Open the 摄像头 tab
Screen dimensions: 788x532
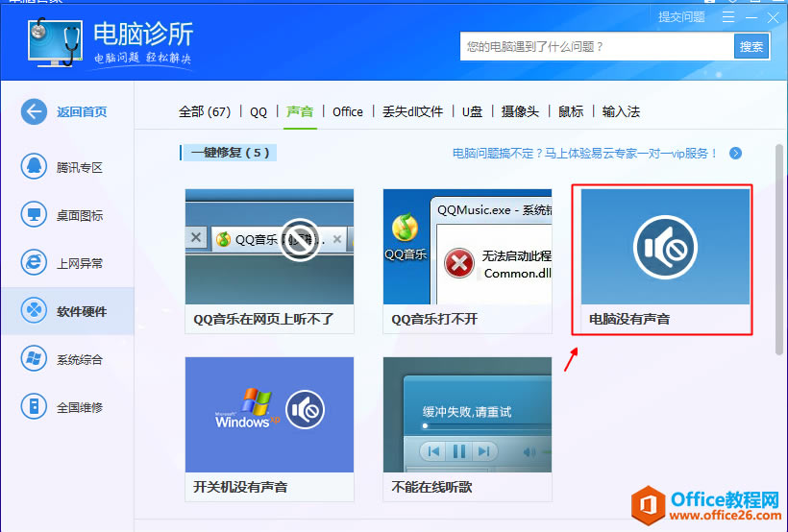pos(520,111)
